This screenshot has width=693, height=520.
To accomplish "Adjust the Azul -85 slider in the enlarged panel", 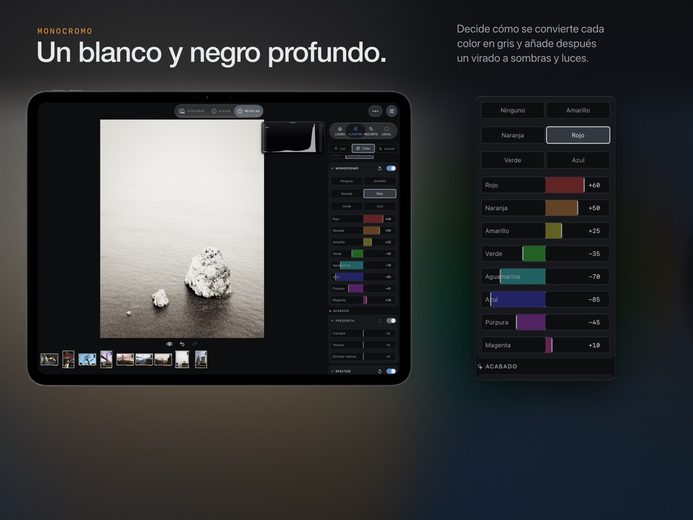I will (545, 300).
